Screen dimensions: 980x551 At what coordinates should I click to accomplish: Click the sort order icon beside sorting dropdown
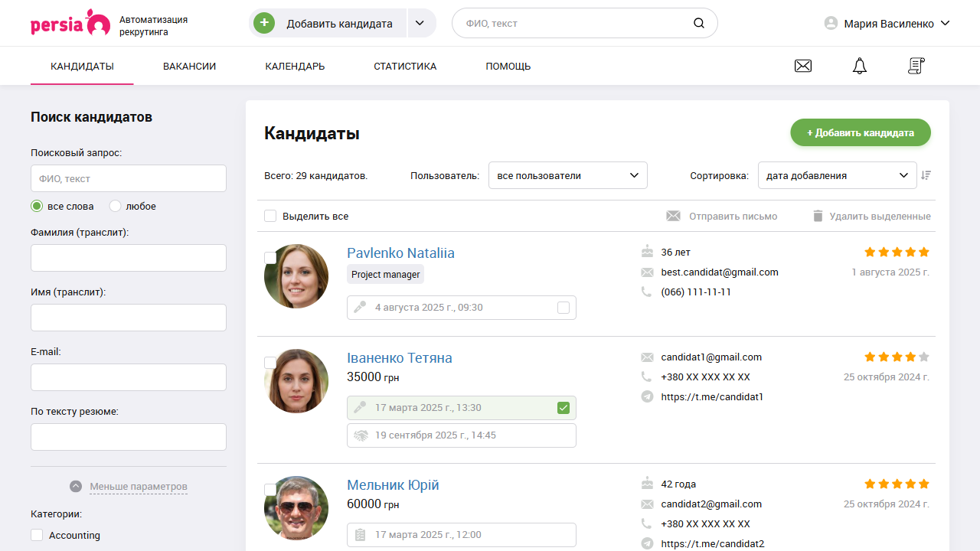[x=926, y=174]
